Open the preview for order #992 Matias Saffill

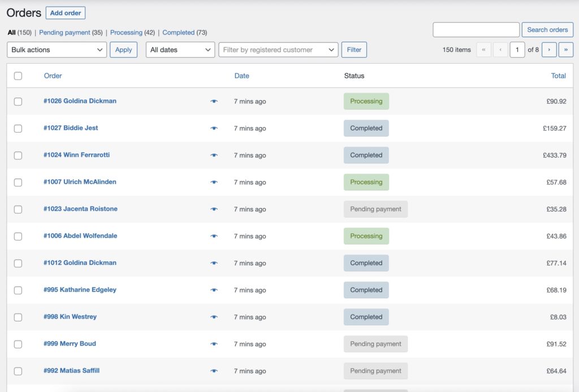214,371
